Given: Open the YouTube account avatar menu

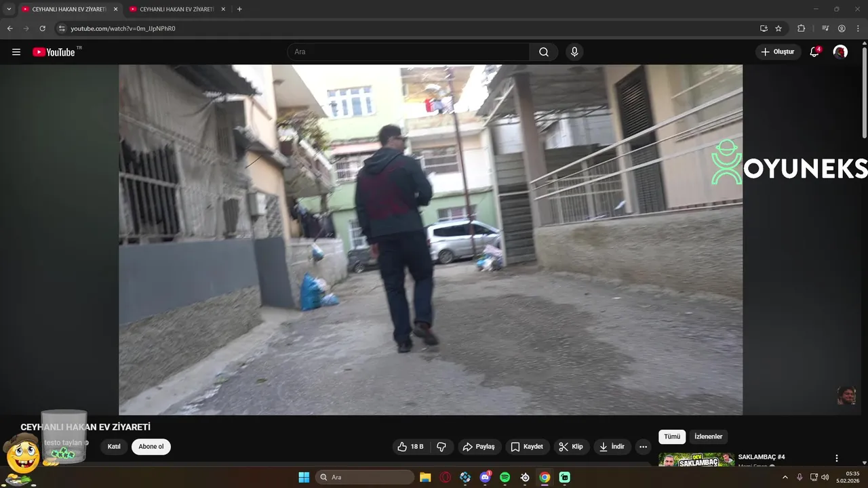Looking at the screenshot, I should click(x=840, y=52).
